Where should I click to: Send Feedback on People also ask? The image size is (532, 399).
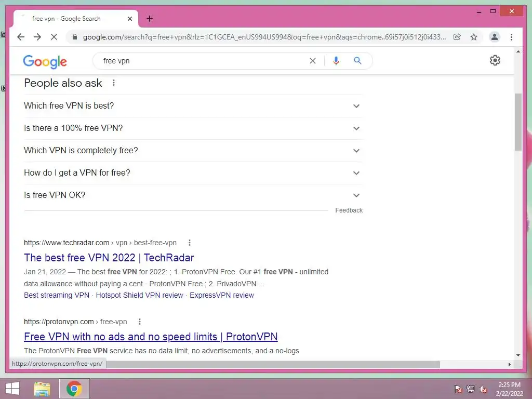click(349, 210)
